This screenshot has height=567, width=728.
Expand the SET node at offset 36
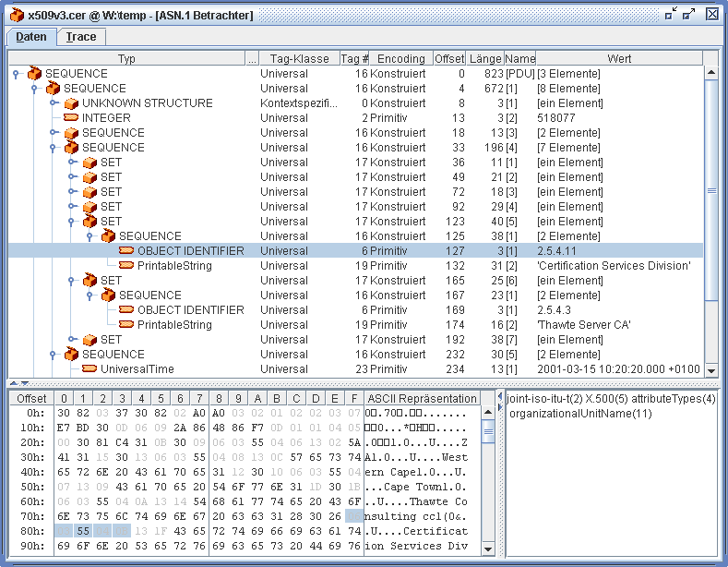point(71,163)
